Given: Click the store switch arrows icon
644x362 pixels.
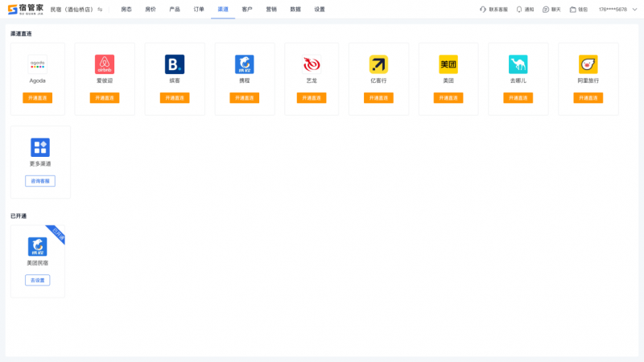Looking at the screenshot, I should click(100, 10).
